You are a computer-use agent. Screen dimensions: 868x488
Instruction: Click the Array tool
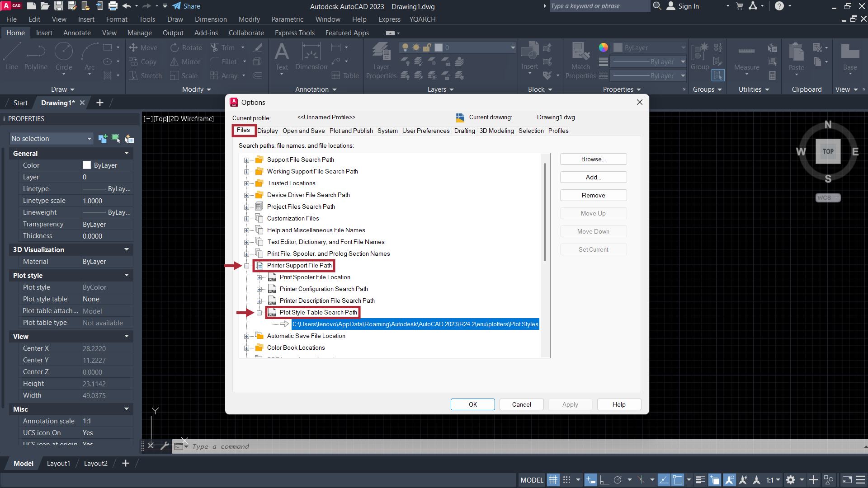click(x=224, y=76)
